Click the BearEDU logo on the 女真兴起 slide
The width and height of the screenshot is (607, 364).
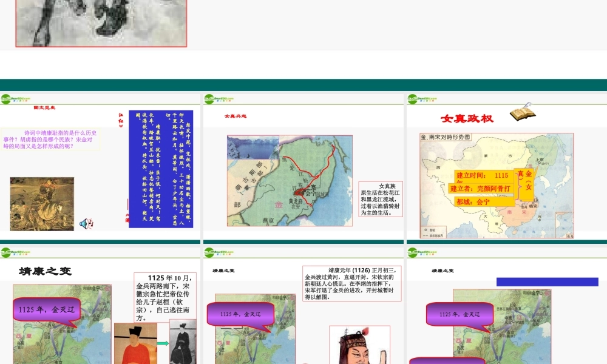click(x=219, y=99)
